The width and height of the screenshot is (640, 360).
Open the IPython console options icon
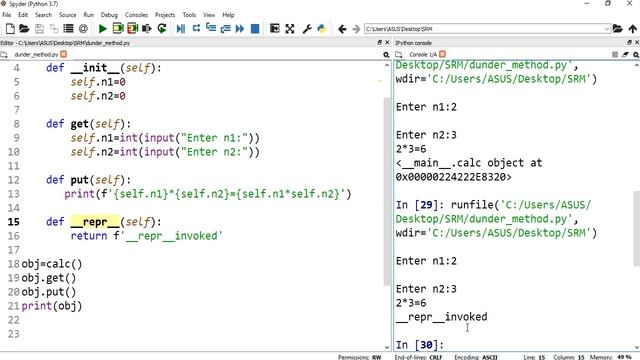tap(636, 55)
